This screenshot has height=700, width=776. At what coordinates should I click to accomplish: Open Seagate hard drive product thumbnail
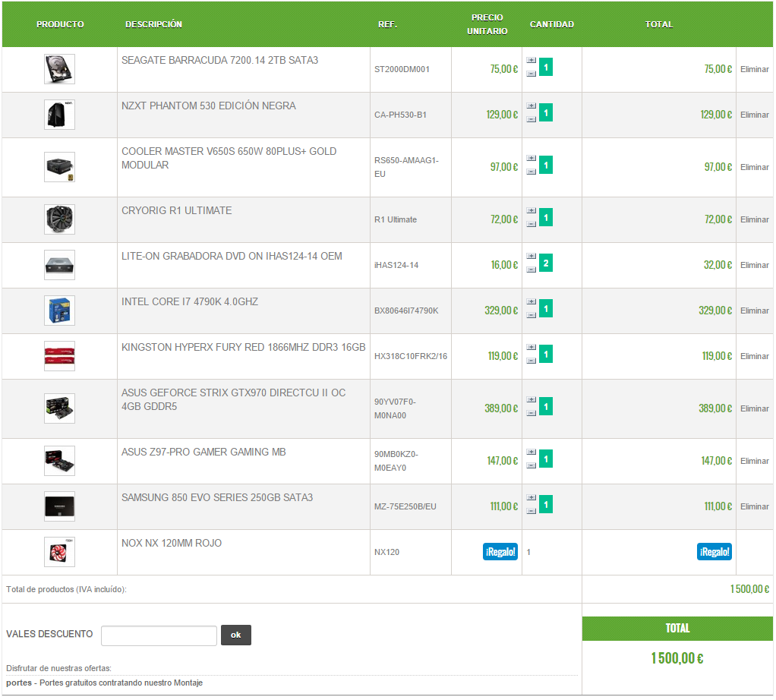(x=59, y=69)
